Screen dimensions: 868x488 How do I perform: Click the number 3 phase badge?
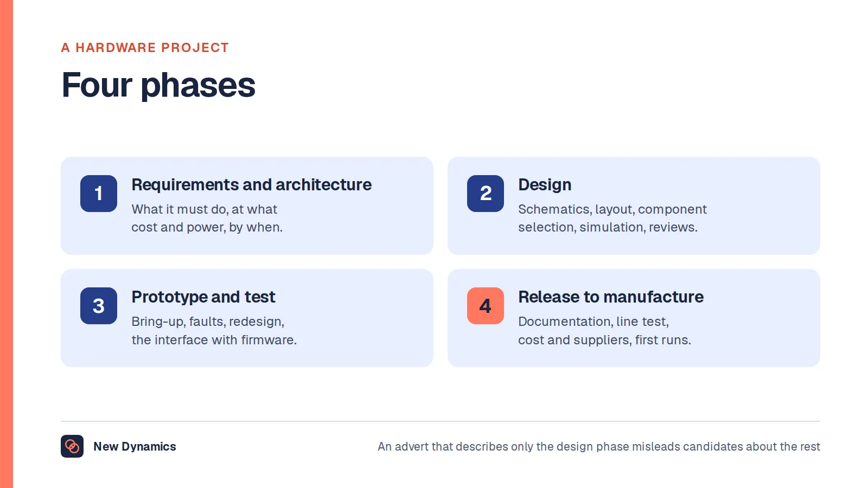coord(99,306)
